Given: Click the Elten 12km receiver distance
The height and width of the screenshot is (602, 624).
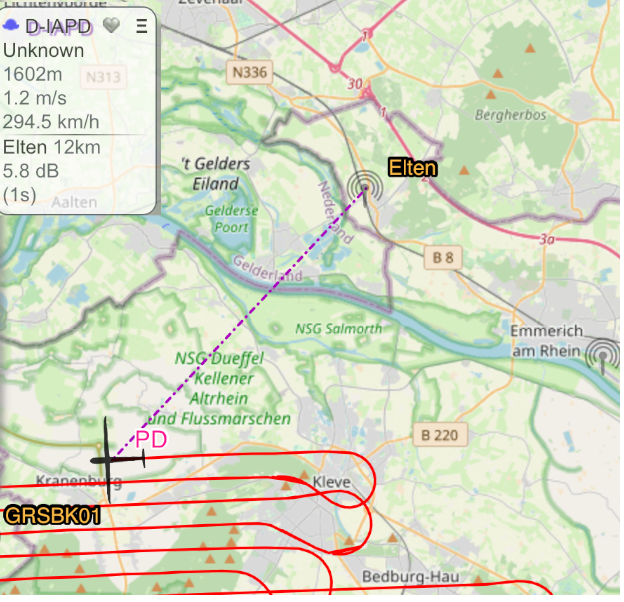Looking at the screenshot, I should coord(52,147).
